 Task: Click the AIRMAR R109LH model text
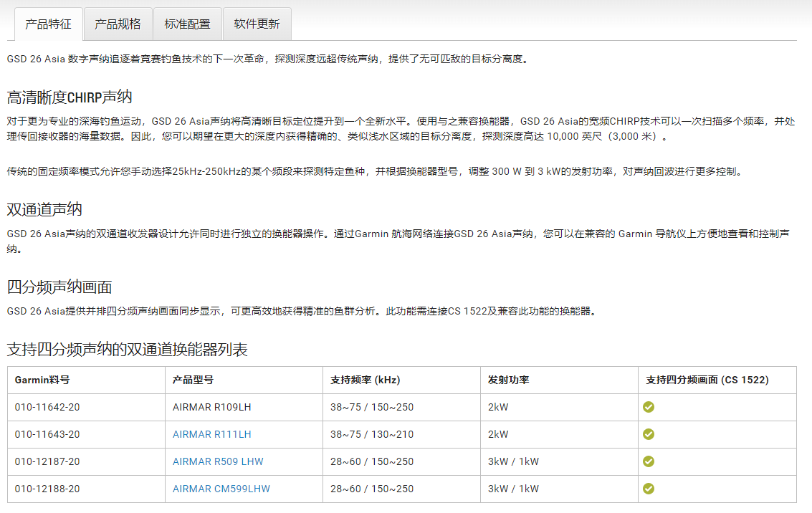tap(211, 407)
